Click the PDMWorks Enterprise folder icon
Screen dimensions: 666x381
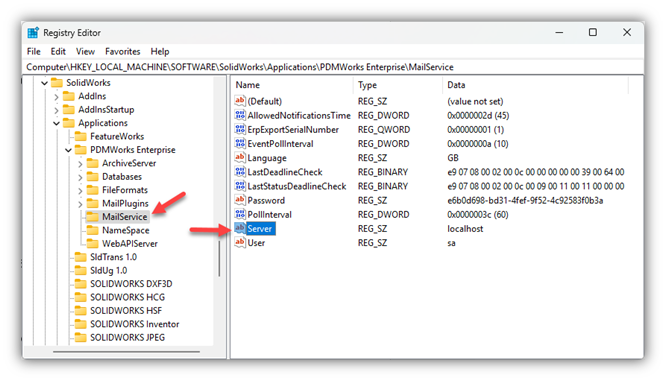[81, 150]
